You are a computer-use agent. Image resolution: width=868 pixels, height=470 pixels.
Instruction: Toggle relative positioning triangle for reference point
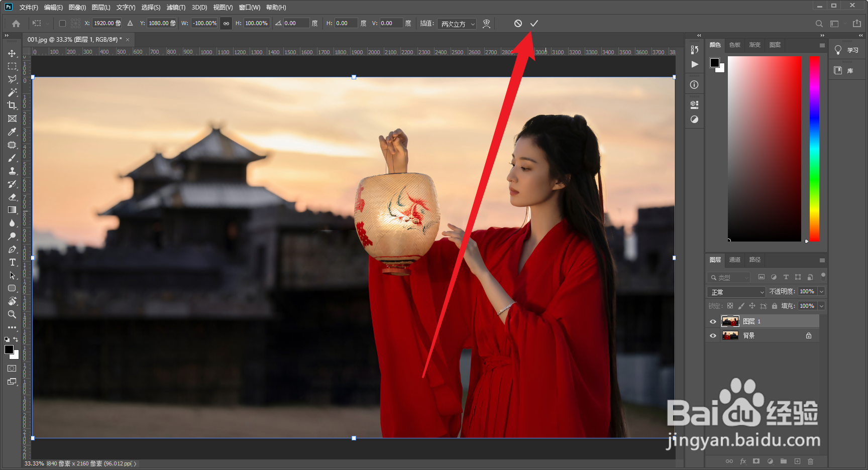[x=130, y=23]
